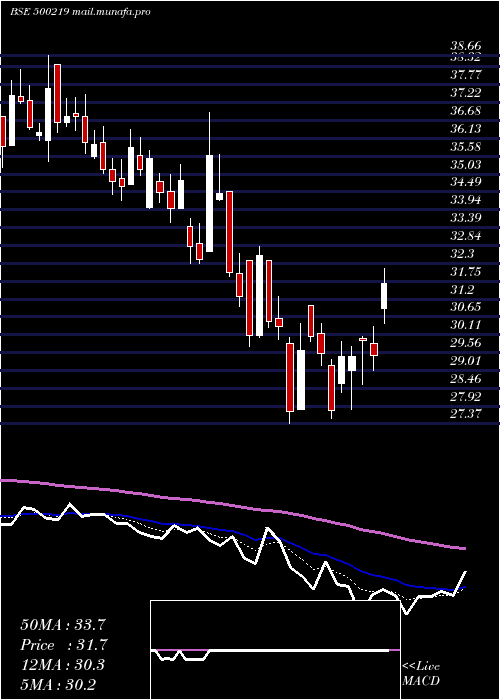The width and height of the screenshot is (500, 700).
Task: Click the Price : 31.7 readout
Action: (x=64, y=645)
